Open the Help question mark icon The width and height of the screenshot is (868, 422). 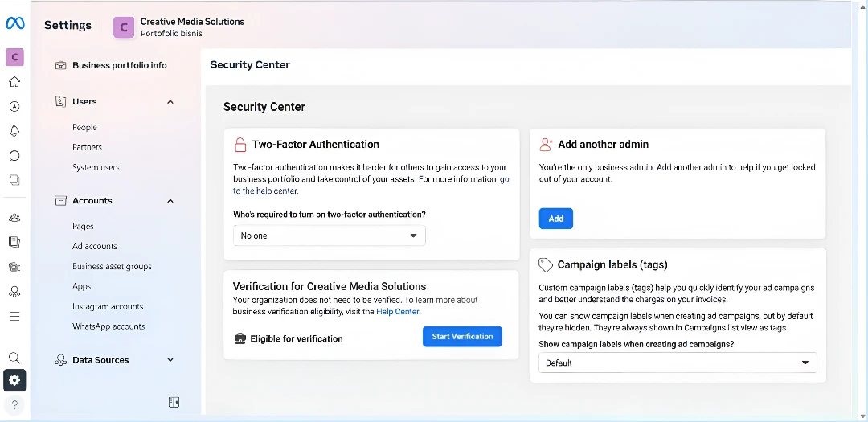(14, 406)
